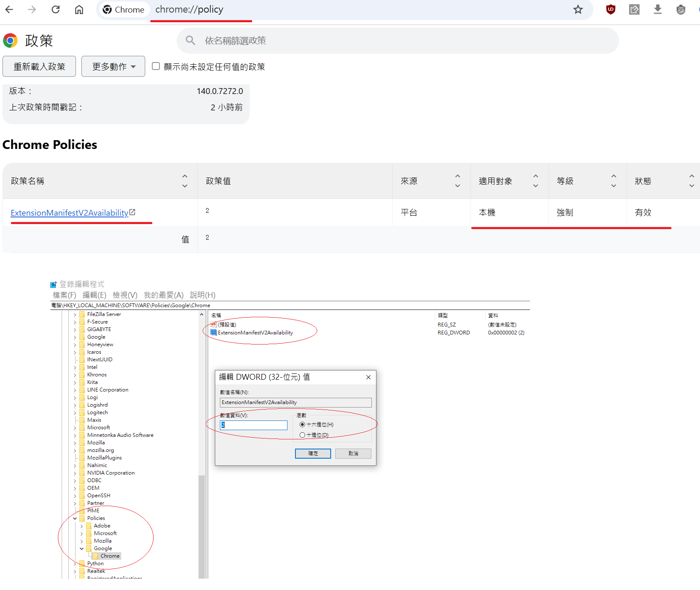Select the FileZilla Server registry key
Image resolution: width=700 pixels, height=590 pixels.
[x=104, y=314]
